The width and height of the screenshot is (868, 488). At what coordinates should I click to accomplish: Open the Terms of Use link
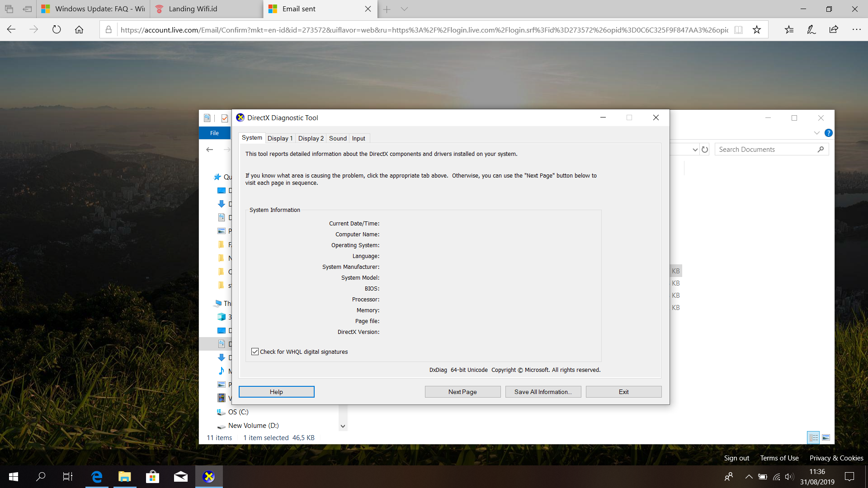[779, 458]
